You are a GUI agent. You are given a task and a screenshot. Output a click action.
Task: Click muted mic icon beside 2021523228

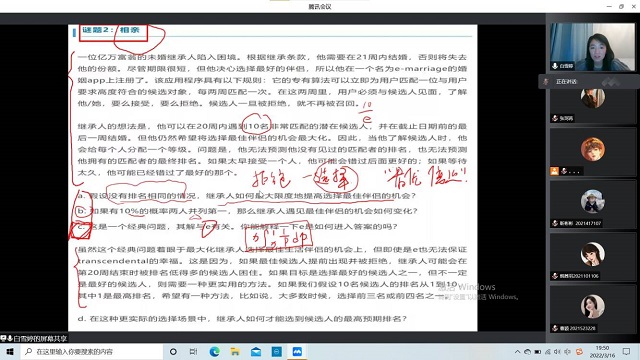point(555,328)
